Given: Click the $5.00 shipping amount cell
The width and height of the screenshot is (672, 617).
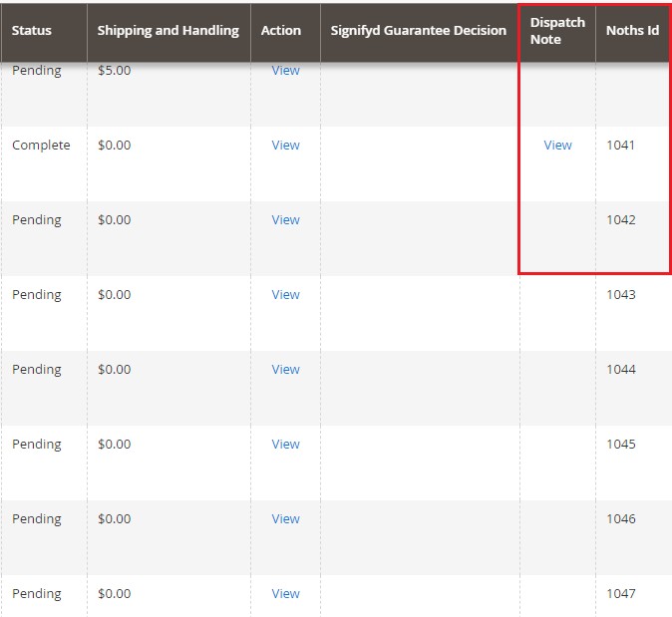Looking at the screenshot, I should click(114, 71).
